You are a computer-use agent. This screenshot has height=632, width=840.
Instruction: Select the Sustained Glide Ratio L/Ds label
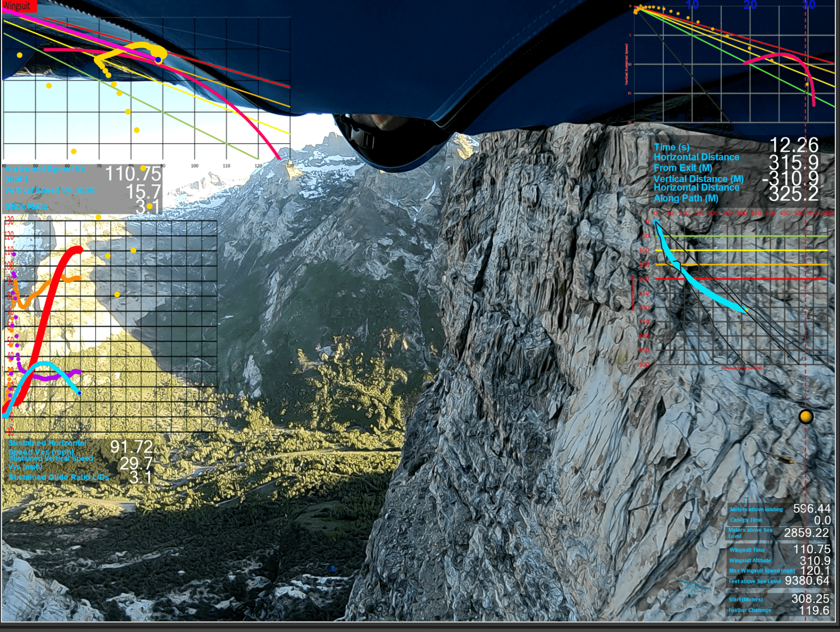tap(59, 477)
